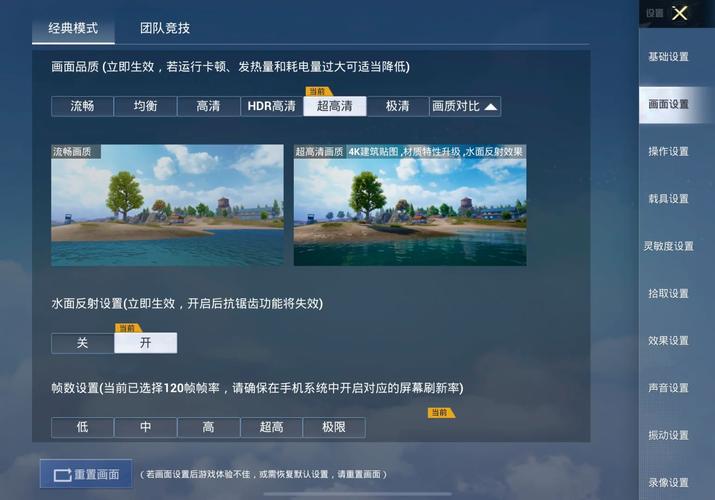Collapse the 画质对比 comparison panel
This screenshot has width=715, height=500.
465,106
